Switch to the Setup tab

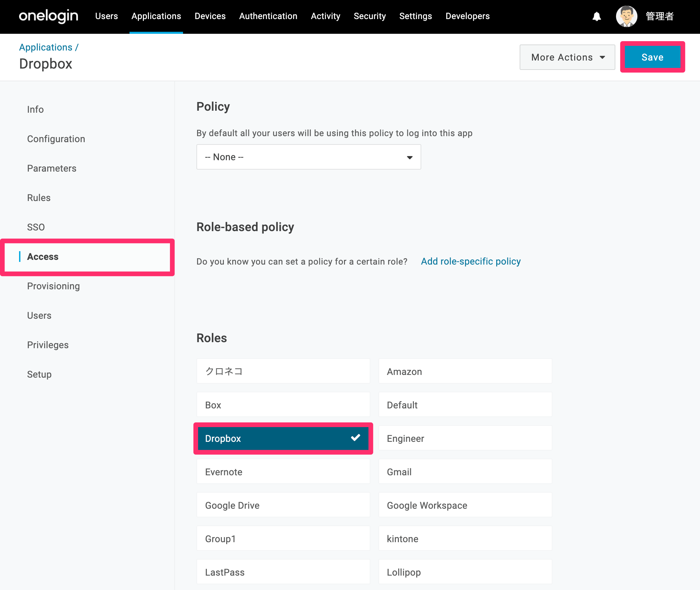tap(39, 374)
